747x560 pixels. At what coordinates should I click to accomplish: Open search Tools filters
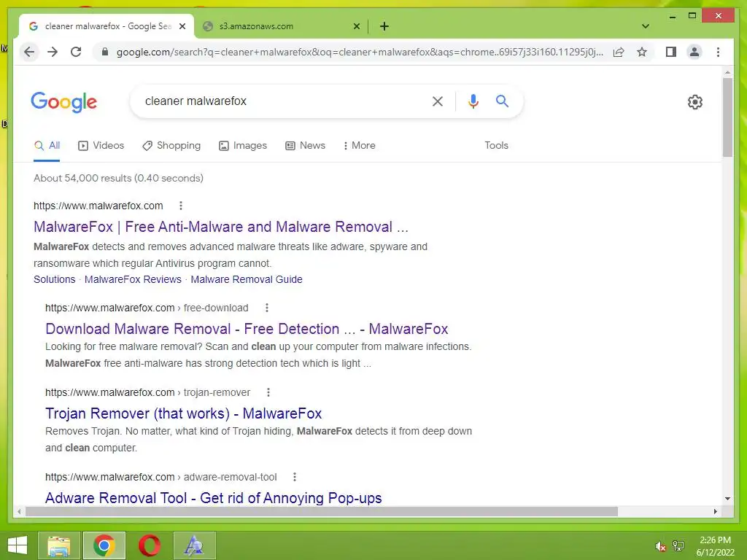(x=496, y=146)
